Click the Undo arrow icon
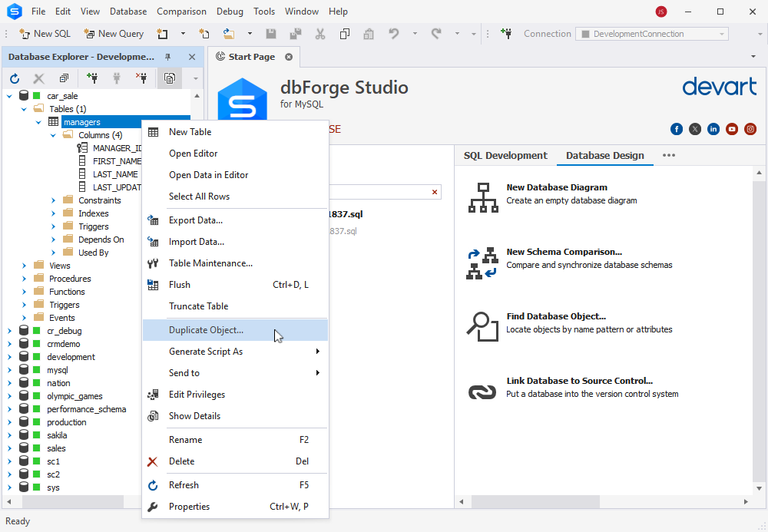The height and width of the screenshot is (532, 768). [394, 34]
